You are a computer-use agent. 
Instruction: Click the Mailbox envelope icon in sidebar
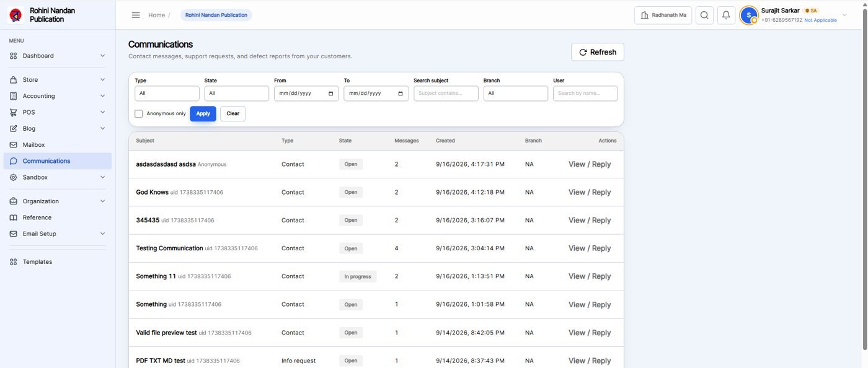click(x=14, y=145)
